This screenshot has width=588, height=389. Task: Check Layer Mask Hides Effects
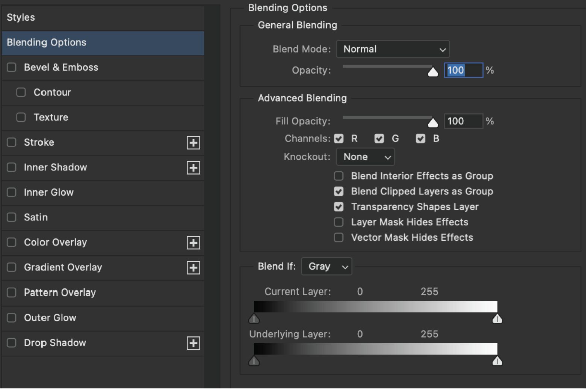pos(339,222)
